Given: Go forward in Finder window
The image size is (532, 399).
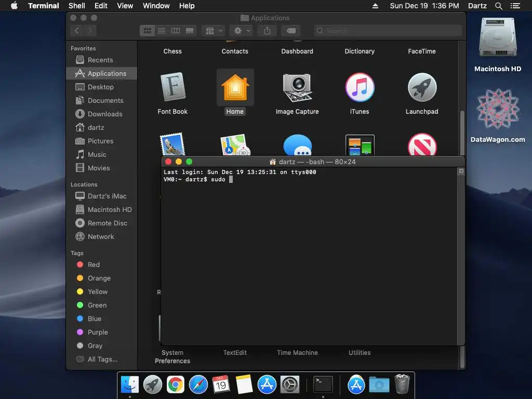Looking at the screenshot, I should click(90, 31).
